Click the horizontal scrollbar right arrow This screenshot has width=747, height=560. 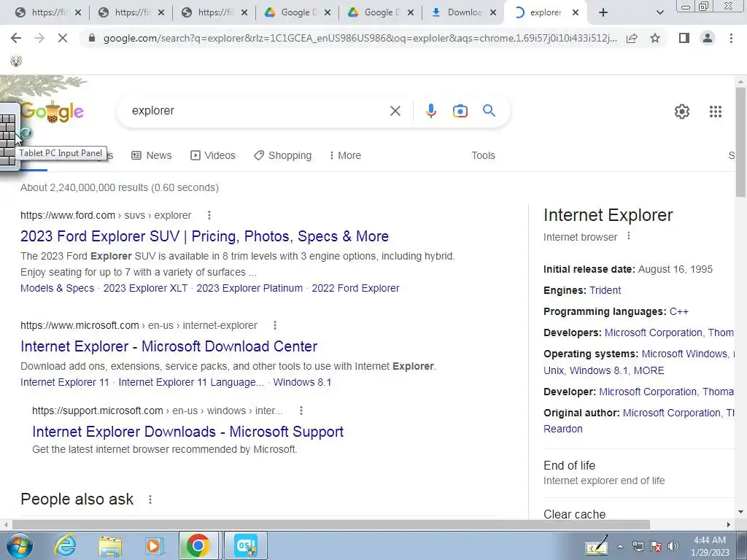pyautogui.click(x=729, y=524)
